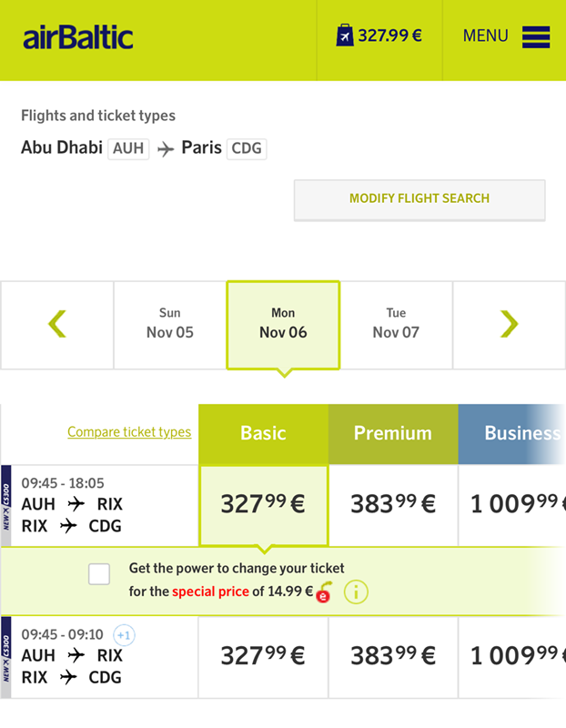Choose Basic 327.99 € for the +1 day flight
This screenshot has height=728, width=566.
pyautogui.click(x=263, y=656)
